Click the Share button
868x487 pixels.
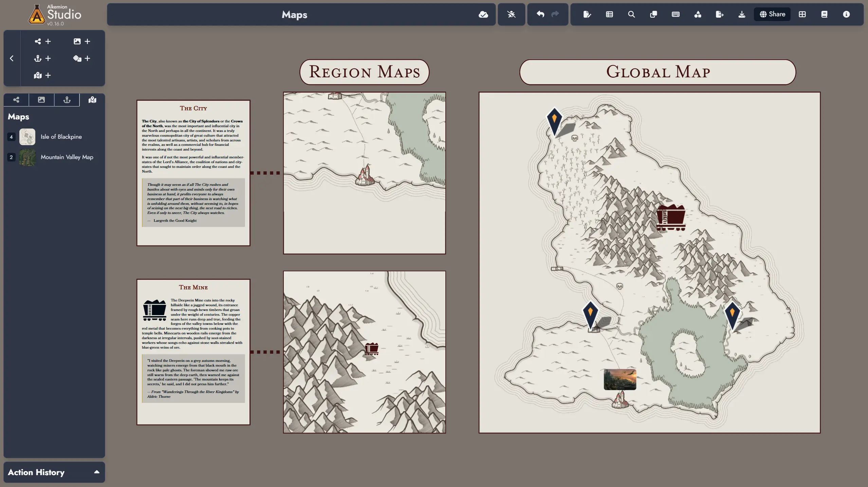pyautogui.click(x=772, y=14)
